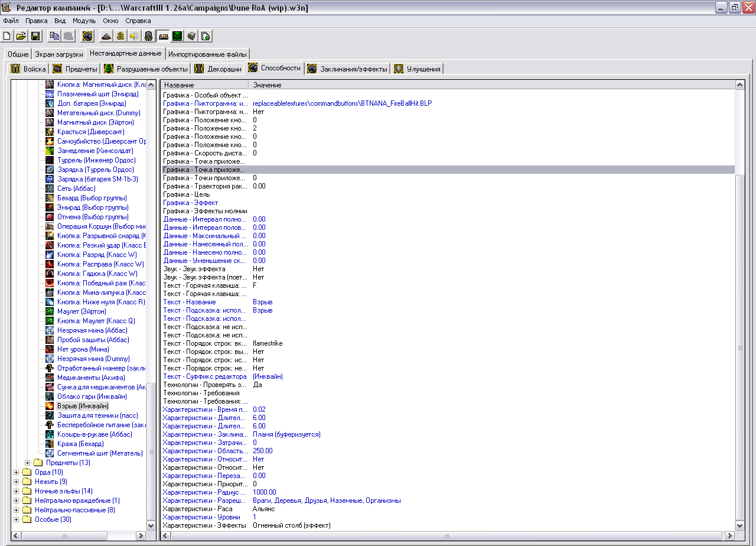Open the Terrain Editor mountain icon

point(106,36)
